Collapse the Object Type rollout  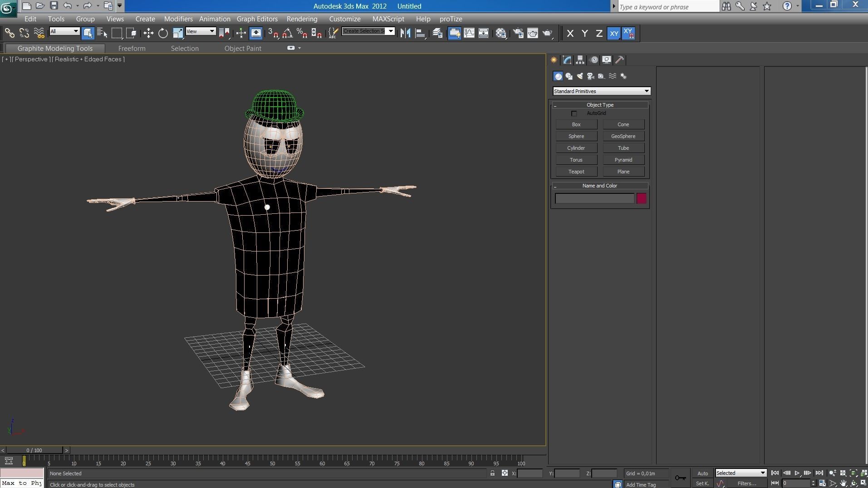pyautogui.click(x=600, y=105)
